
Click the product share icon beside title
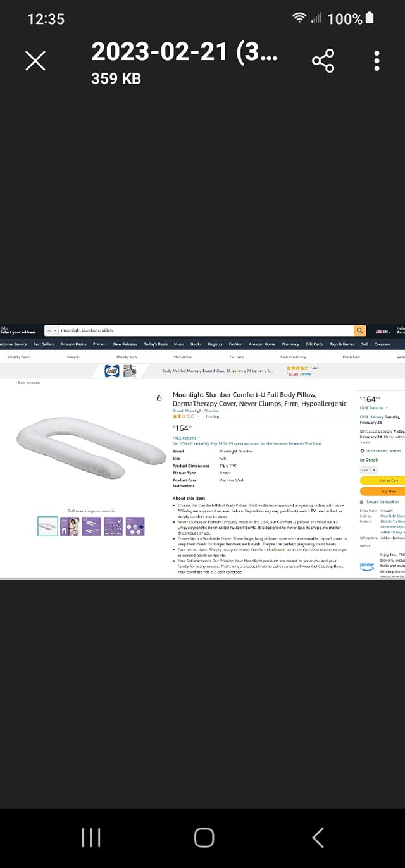click(x=159, y=398)
